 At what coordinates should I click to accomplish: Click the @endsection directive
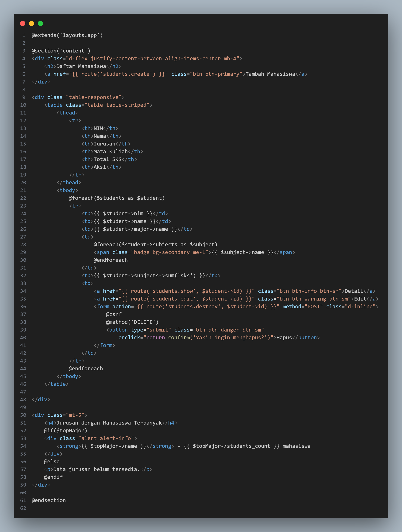coord(49,500)
